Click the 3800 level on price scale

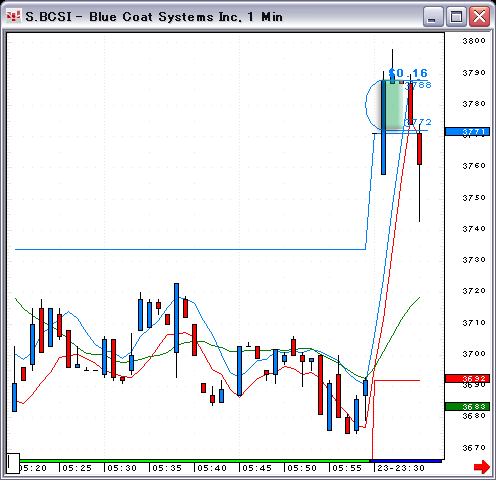tap(474, 41)
